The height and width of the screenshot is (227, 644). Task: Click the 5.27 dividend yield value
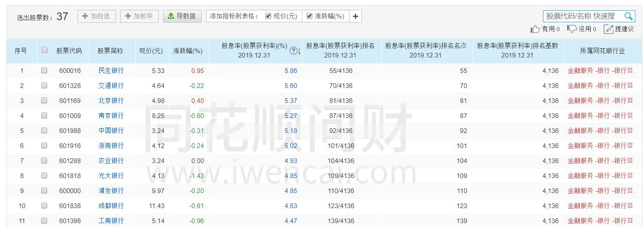tap(291, 116)
